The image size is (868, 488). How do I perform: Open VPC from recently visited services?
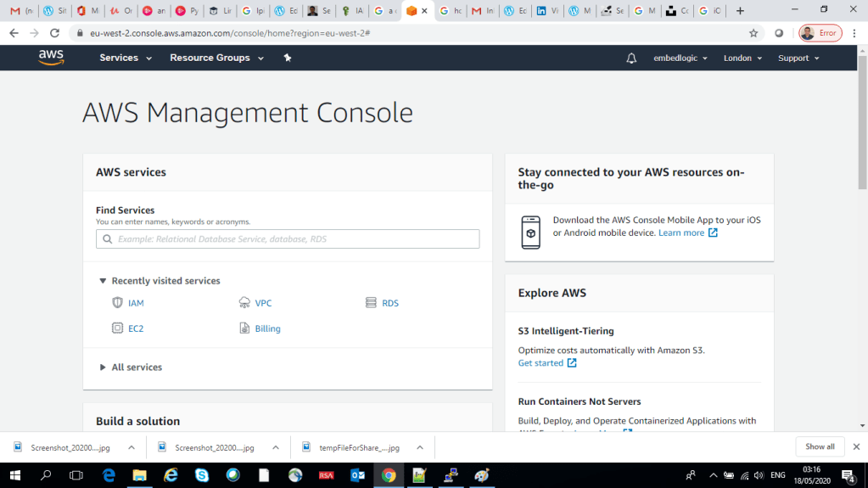click(x=263, y=303)
